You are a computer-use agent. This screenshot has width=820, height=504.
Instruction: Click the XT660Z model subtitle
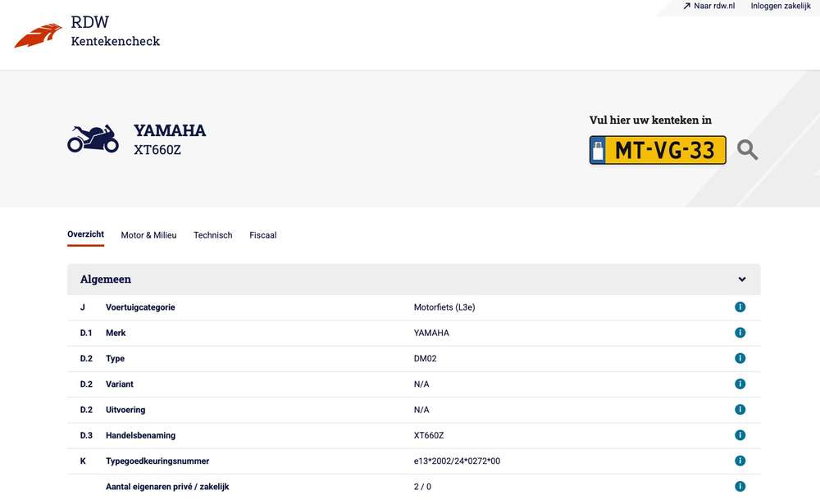tap(157, 149)
